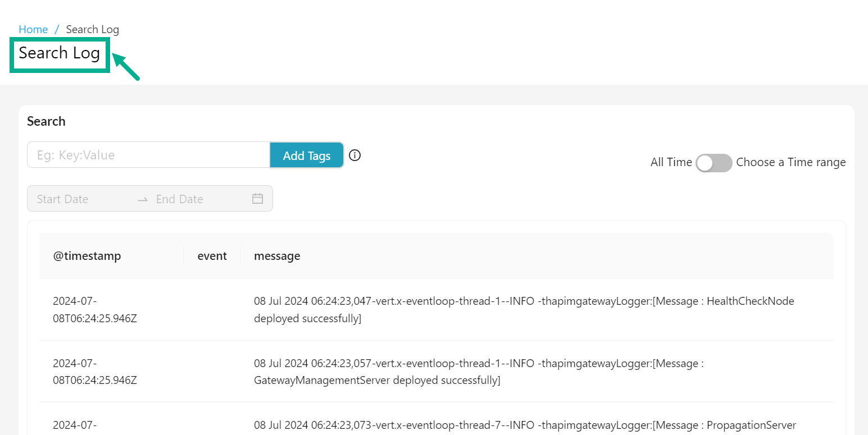This screenshot has width=868, height=435.
Task: Click the Add Tags button
Action: pyautogui.click(x=306, y=155)
